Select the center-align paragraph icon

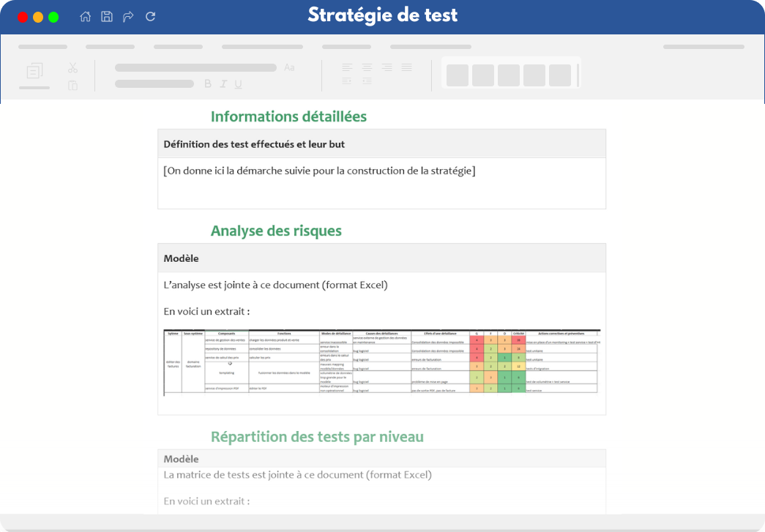click(366, 68)
